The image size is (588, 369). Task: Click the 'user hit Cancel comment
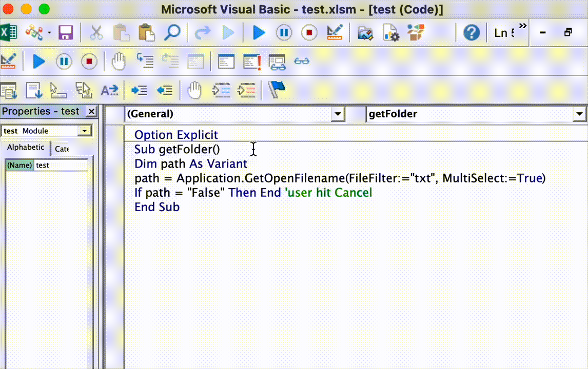click(328, 193)
